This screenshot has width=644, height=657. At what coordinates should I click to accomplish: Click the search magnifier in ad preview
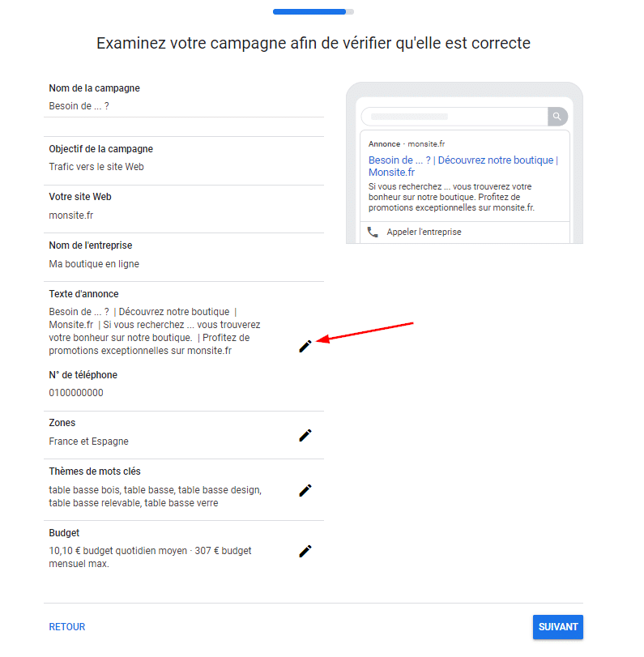pos(557,117)
